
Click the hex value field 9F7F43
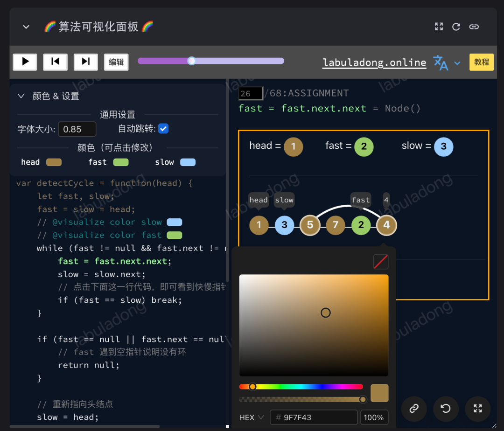coord(314,417)
